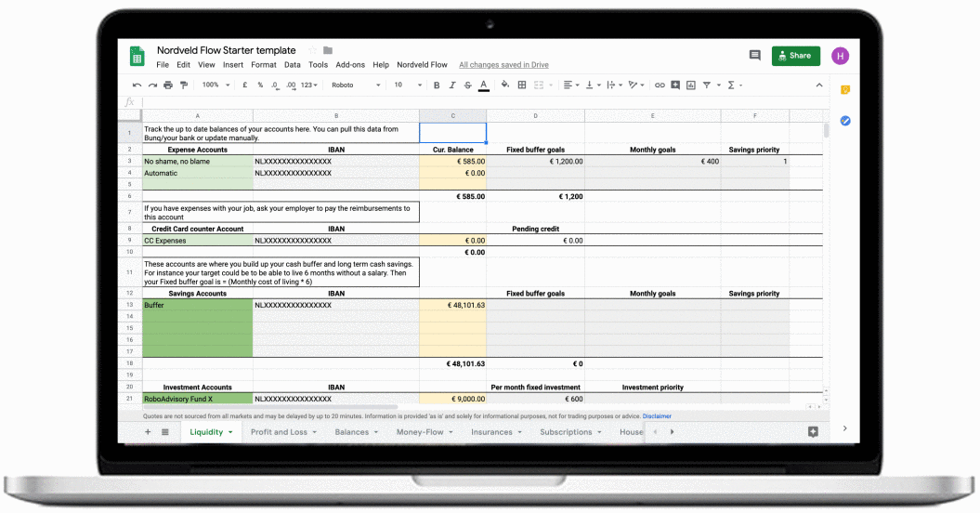Click the Redo arrow
This screenshot has height=513, width=980.
(152, 85)
